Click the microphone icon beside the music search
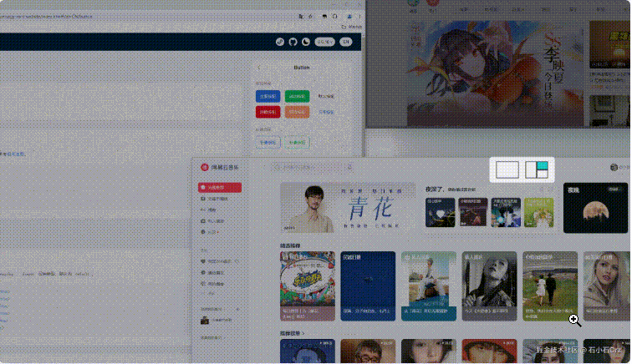This screenshot has width=632, height=364. 349,167
